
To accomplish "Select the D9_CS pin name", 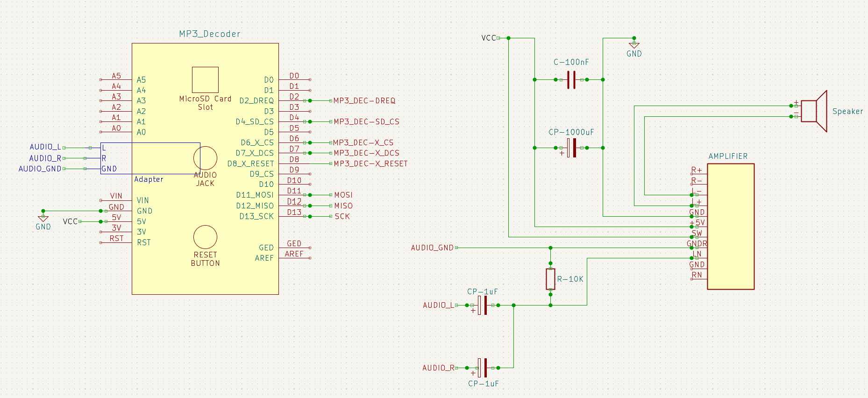I will coord(262,174).
